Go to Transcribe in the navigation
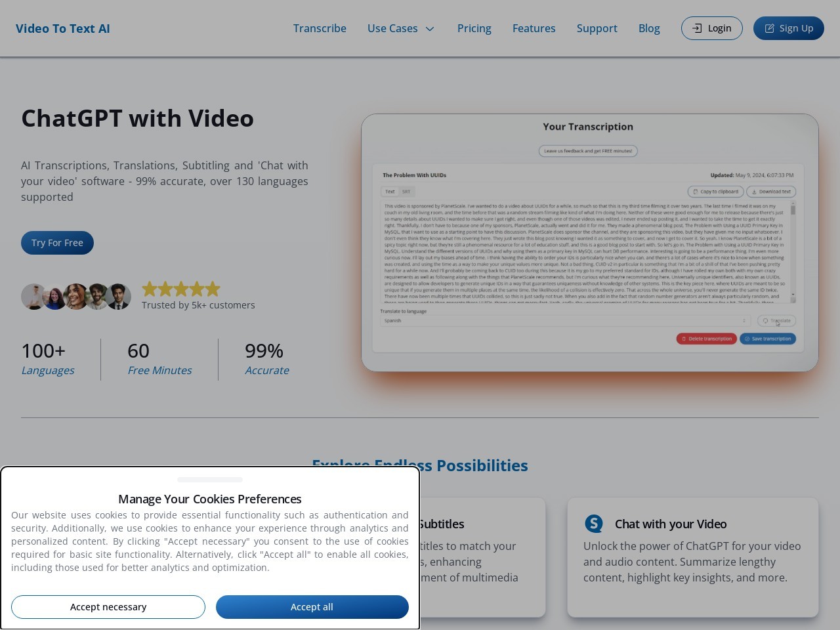The width and height of the screenshot is (840, 630). [320, 28]
